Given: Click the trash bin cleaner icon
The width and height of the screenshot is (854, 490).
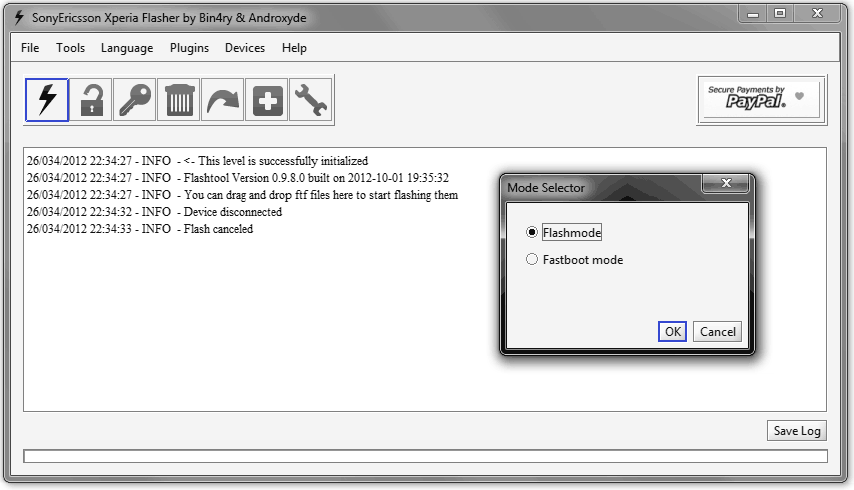Looking at the screenshot, I should pos(179,100).
